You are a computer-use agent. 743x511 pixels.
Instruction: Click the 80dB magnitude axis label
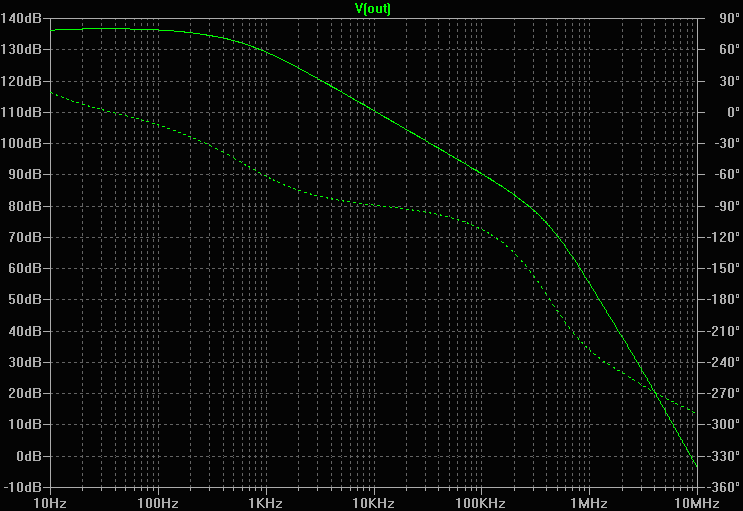[x=25, y=206]
